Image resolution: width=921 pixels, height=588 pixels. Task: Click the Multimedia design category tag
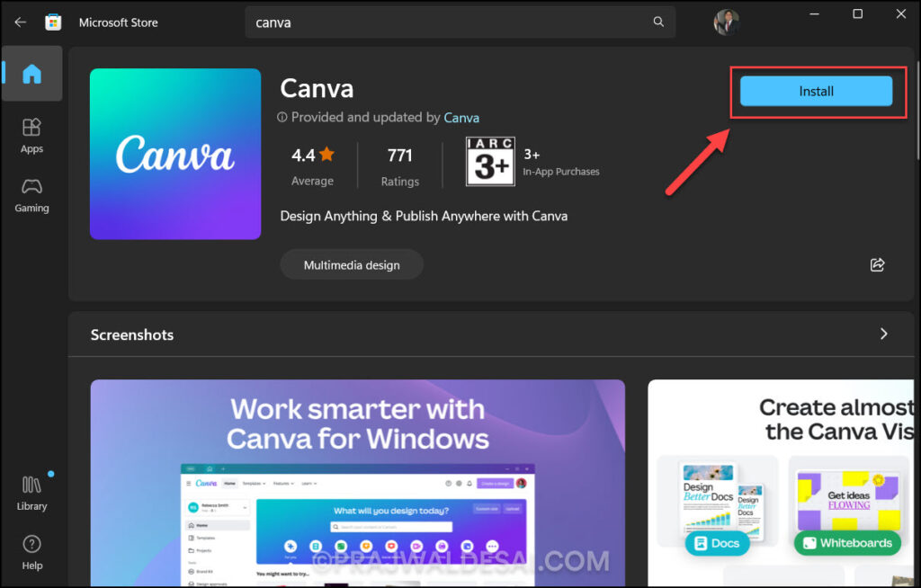352,265
